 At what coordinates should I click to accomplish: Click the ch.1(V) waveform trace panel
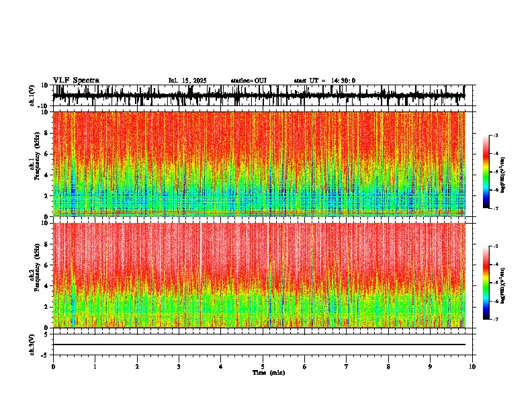click(x=262, y=95)
